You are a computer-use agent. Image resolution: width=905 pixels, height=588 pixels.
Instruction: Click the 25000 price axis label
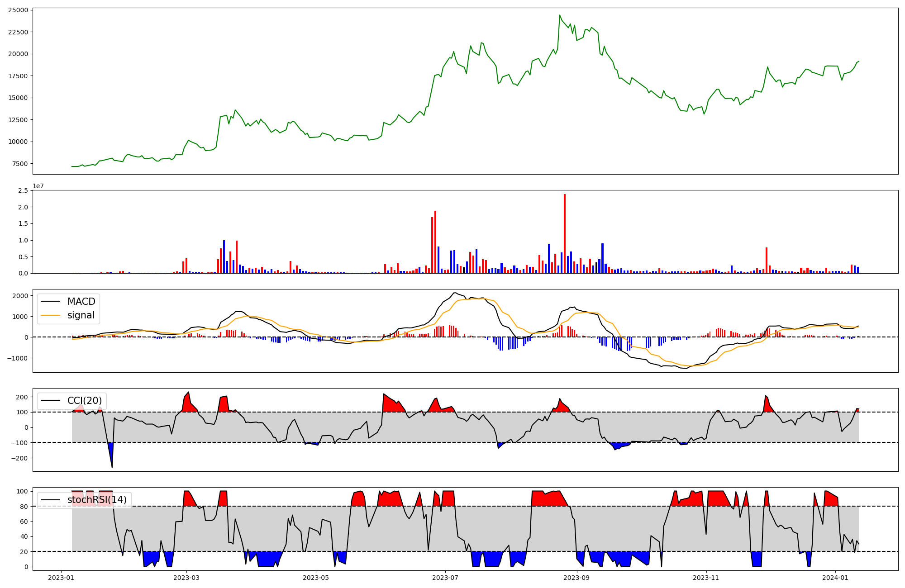[x=18, y=10]
